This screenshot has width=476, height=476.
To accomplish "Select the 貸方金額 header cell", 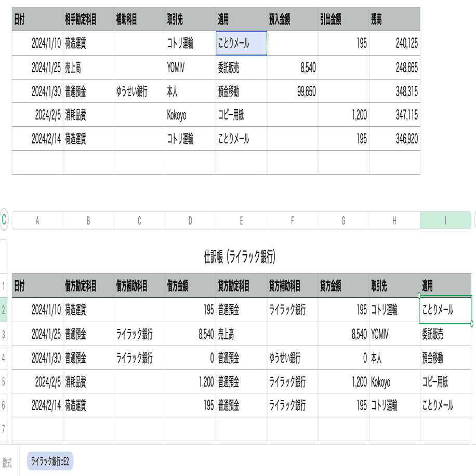I will coord(343,286).
